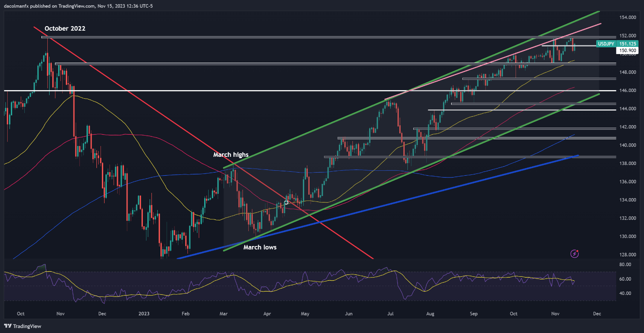Click the 148.000 price axis label
Image resolution: width=644 pixels, height=333 pixels.
pos(628,72)
